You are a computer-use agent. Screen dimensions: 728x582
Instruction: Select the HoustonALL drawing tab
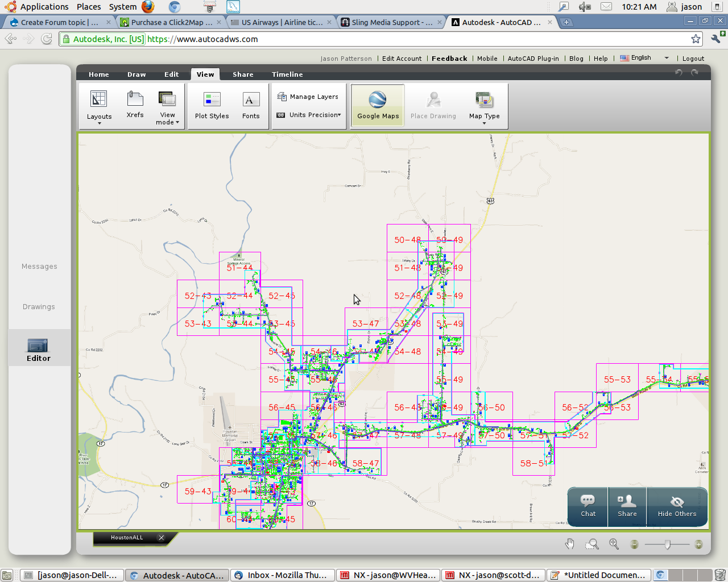tap(127, 538)
